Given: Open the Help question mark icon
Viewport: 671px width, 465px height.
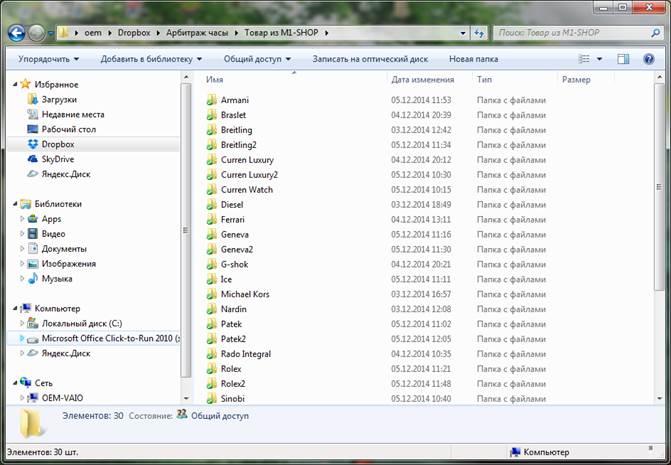Looking at the screenshot, I should [649, 59].
